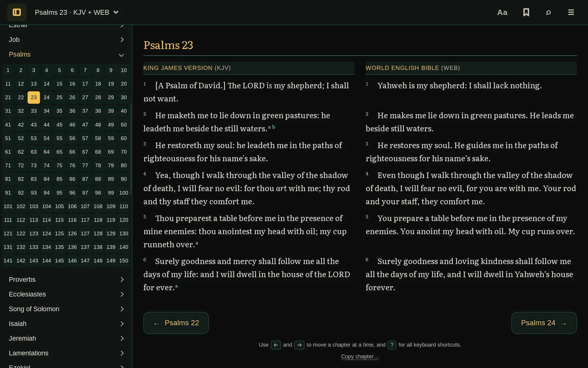Select Psalms chapter 1
This screenshot has width=588, height=368.
tap(8, 70)
